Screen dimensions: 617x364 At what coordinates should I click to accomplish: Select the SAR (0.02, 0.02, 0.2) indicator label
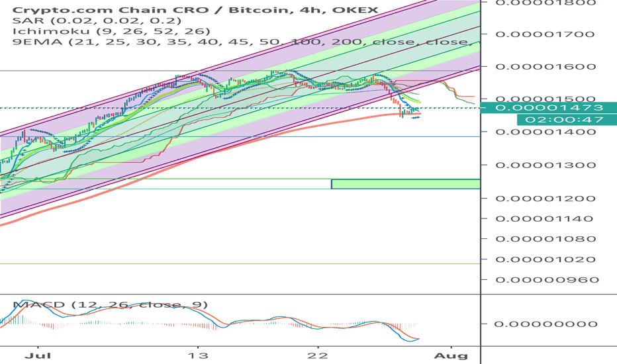[97, 21]
